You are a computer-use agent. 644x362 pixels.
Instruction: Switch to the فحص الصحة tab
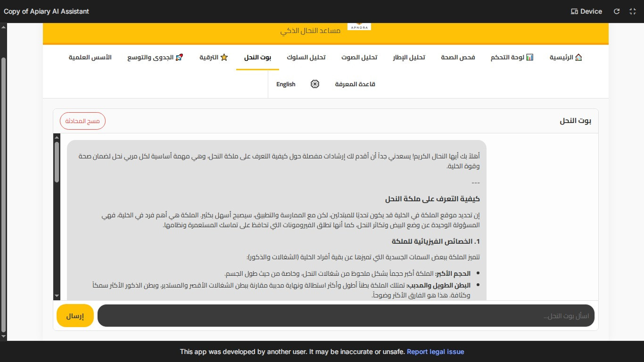(457, 57)
